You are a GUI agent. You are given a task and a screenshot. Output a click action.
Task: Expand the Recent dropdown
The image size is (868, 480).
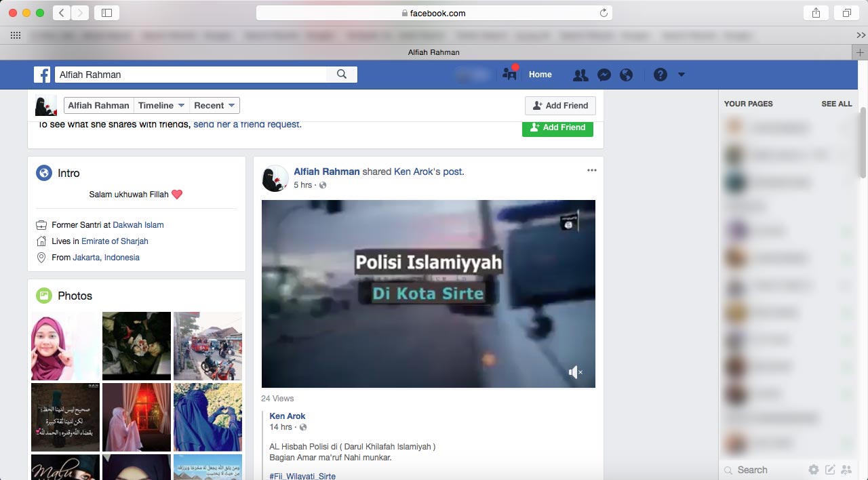coord(214,105)
